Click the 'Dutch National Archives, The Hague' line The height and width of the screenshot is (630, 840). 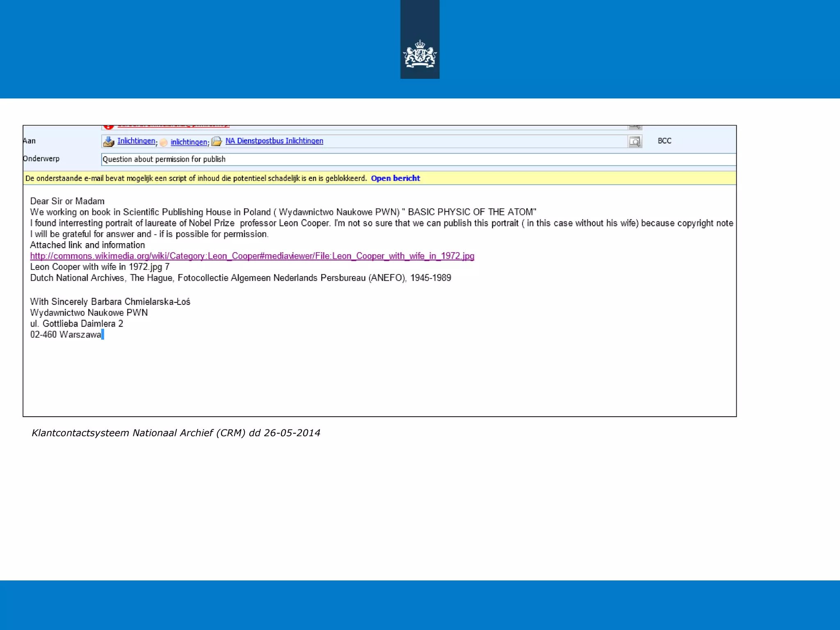coord(240,278)
